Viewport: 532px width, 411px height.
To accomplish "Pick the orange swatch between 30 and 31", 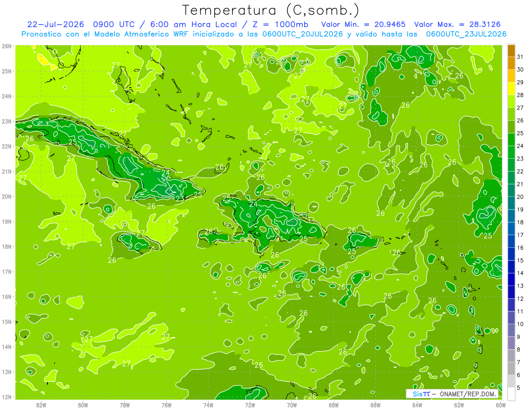I will tap(511, 63).
